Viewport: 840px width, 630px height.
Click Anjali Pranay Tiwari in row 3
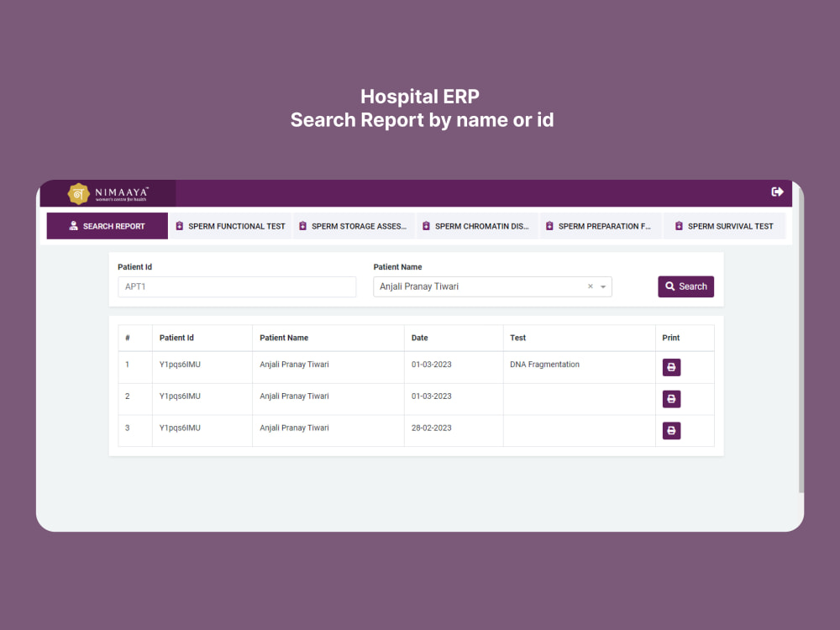coord(294,428)
